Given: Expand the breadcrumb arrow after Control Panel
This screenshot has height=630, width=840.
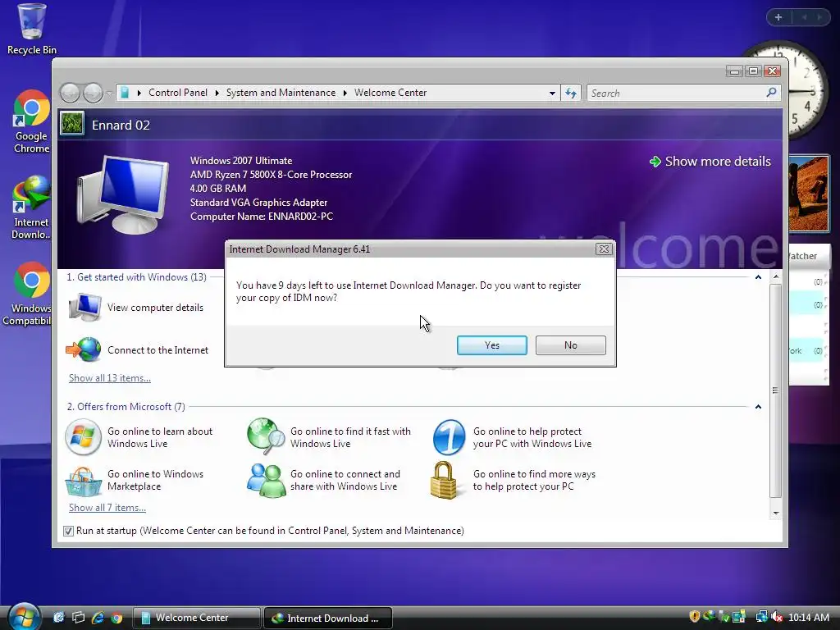Looking at the screenshot, I should 217,93.
